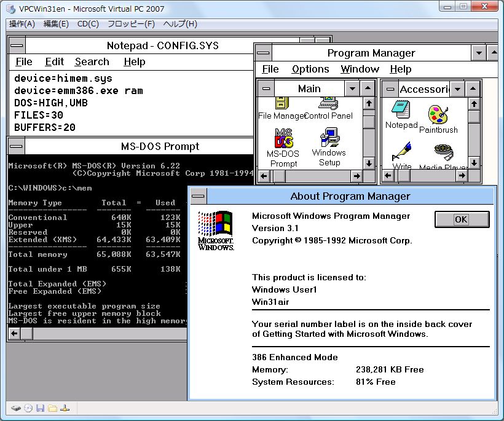Click "238,281 KB Free" memory value
This screenshot has height=421, width=504.
tap(390, 369)
